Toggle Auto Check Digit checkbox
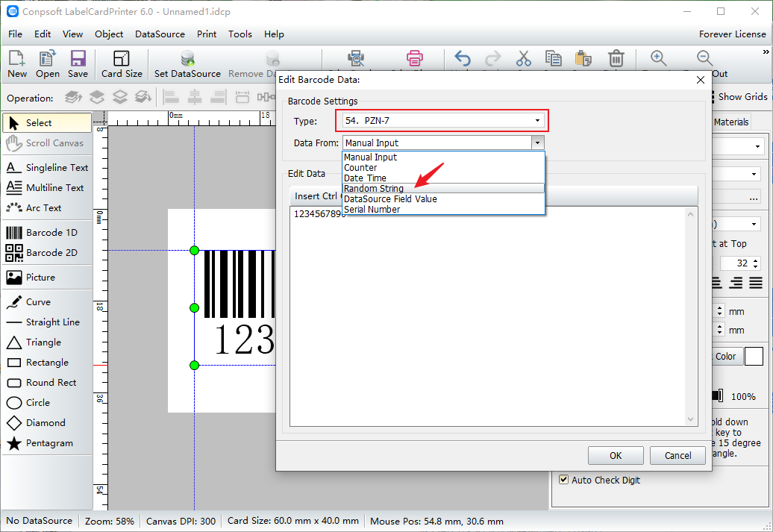 coord(563,480)
